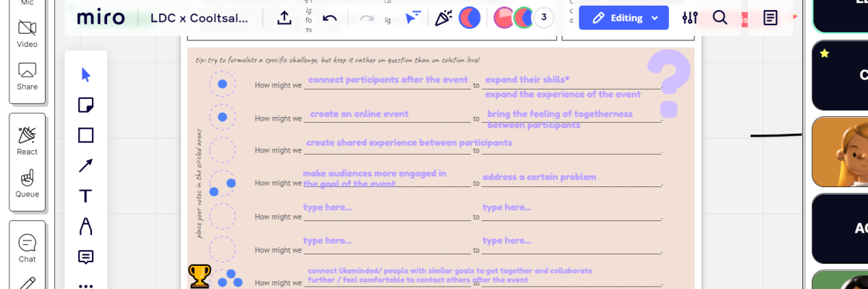
Task: Open search with the magnifier icon
Action: tap(720, 18)
